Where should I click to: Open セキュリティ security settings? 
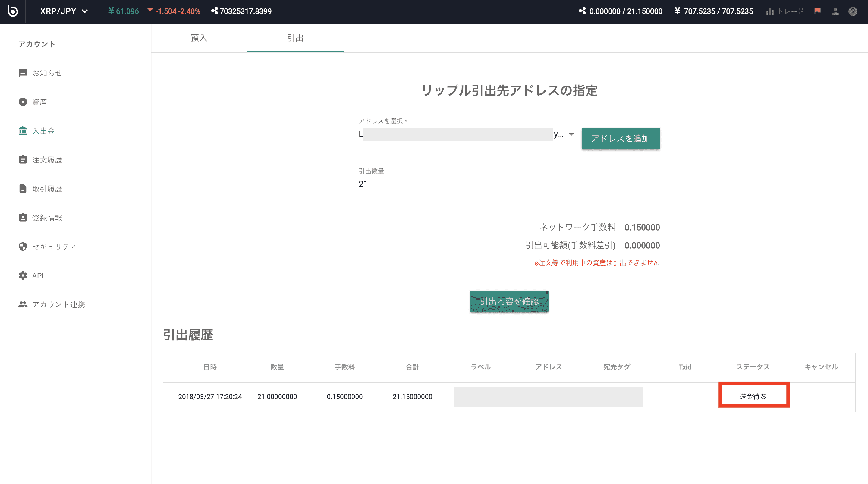[54, 247]
